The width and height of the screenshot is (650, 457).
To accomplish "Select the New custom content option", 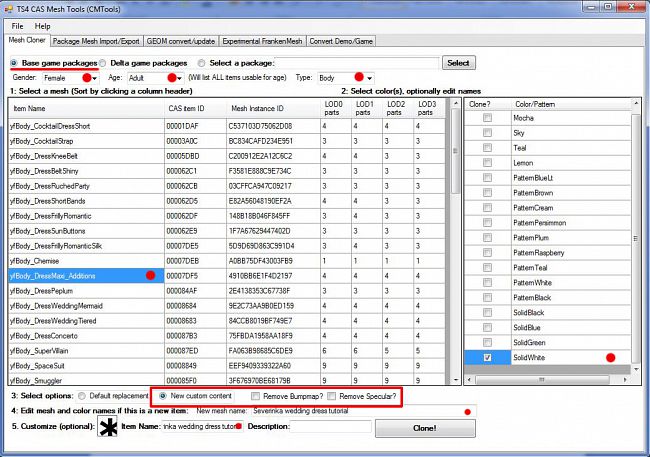I will 162,396.
